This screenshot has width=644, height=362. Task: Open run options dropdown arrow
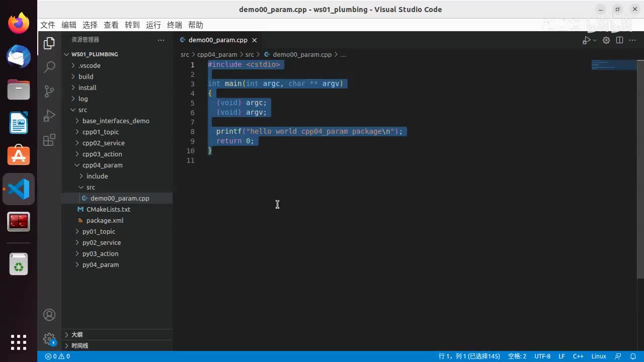point(595,40)
